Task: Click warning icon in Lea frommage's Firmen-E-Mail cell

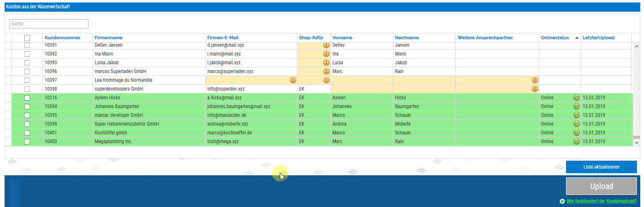Action: [293, 80]
